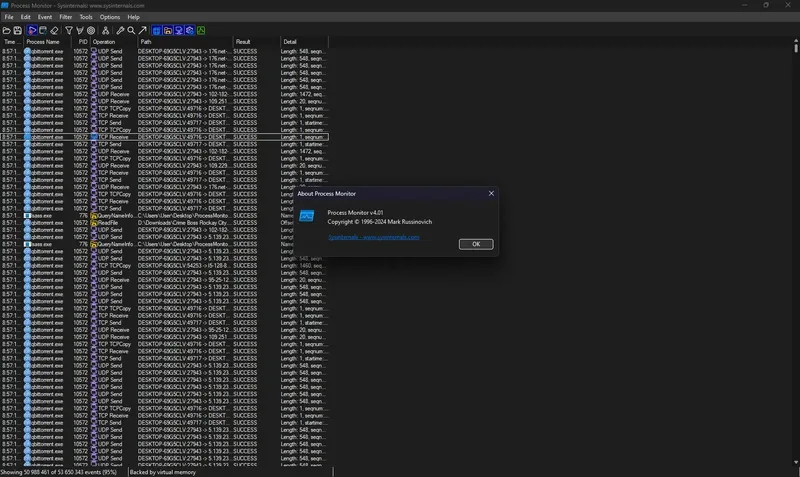Select the TCP TCPCopy row with port 54253
Image resolution: width=800 pixels, height=477 pixels.
165,266
